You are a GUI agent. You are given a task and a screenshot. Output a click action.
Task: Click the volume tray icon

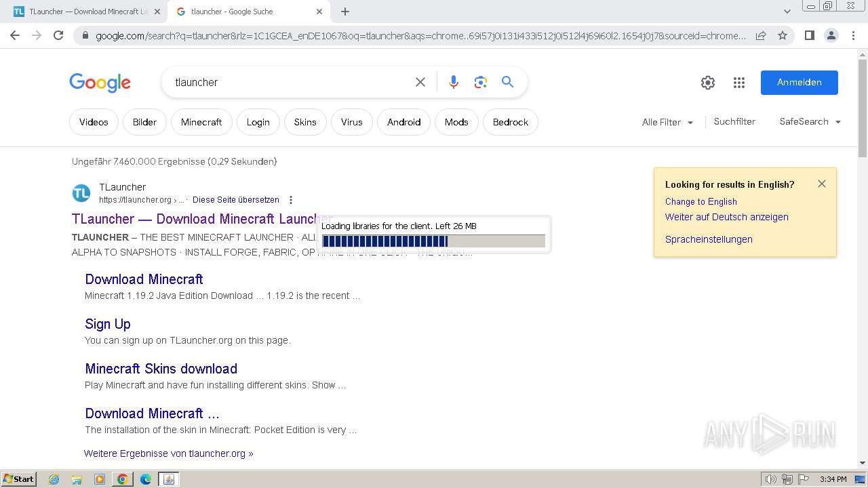(771, 479)
